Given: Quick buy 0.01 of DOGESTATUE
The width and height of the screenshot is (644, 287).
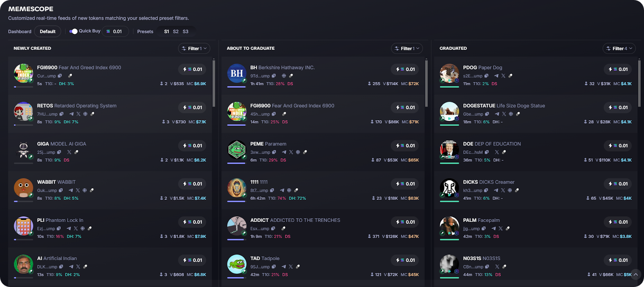Looking at the screenshot, I should click(x=618, y=107).
